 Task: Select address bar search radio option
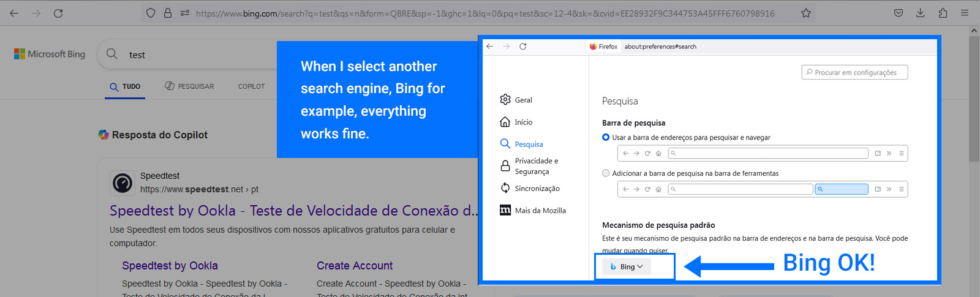[x=606, y=137]
